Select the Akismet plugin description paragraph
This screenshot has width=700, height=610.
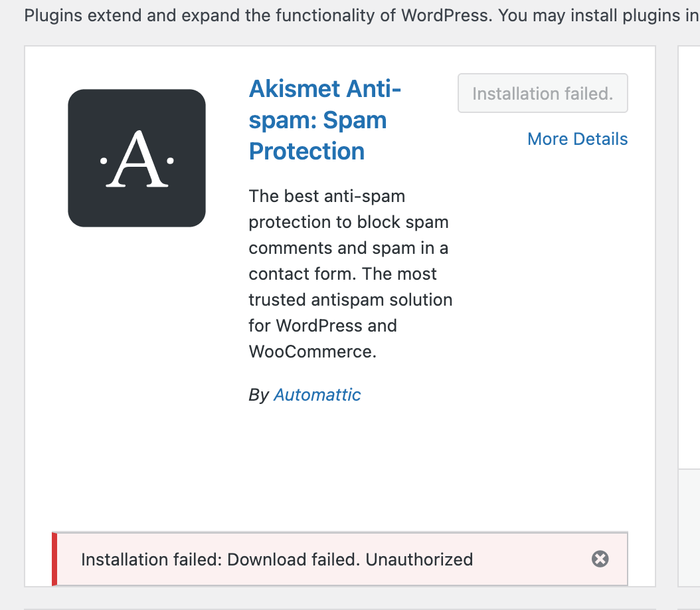[351, 274]
